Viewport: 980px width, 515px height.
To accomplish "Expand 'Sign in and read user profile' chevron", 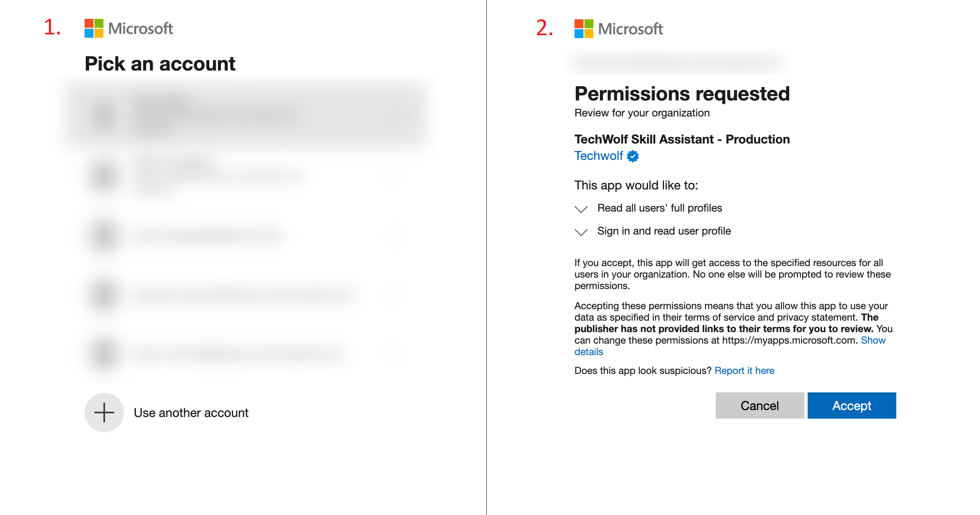I will tap(581, 232).
